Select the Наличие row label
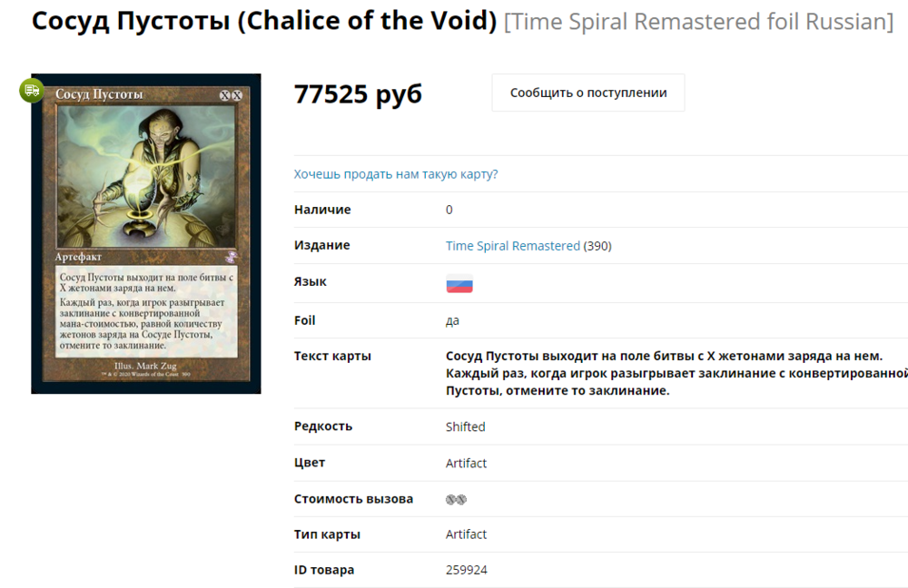The height and width of the screenshot is (588, 908). pos(321,210)
